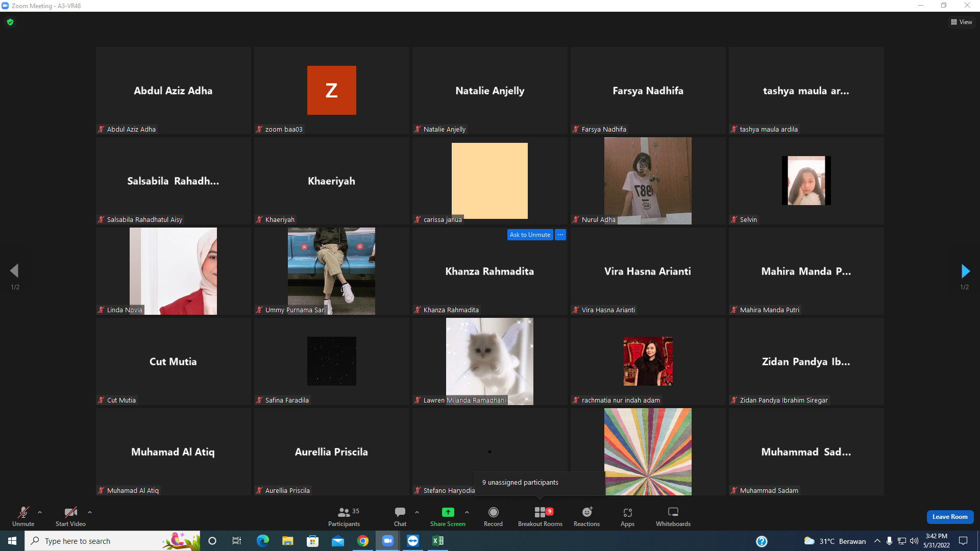This screenshot has height=551, width=980.
Task: Click Ask to Unmute on Khanza Rahmadita
Action: tap(530, 235)
